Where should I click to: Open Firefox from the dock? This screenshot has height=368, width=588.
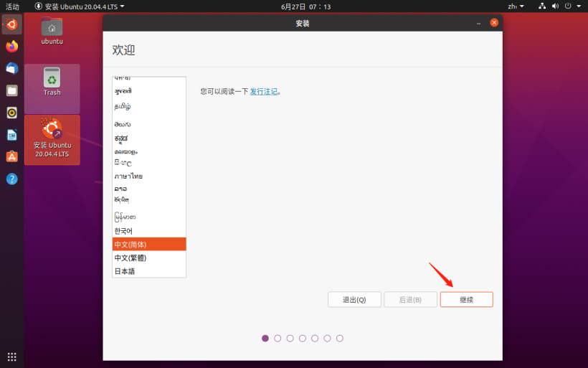coord(11,47)
